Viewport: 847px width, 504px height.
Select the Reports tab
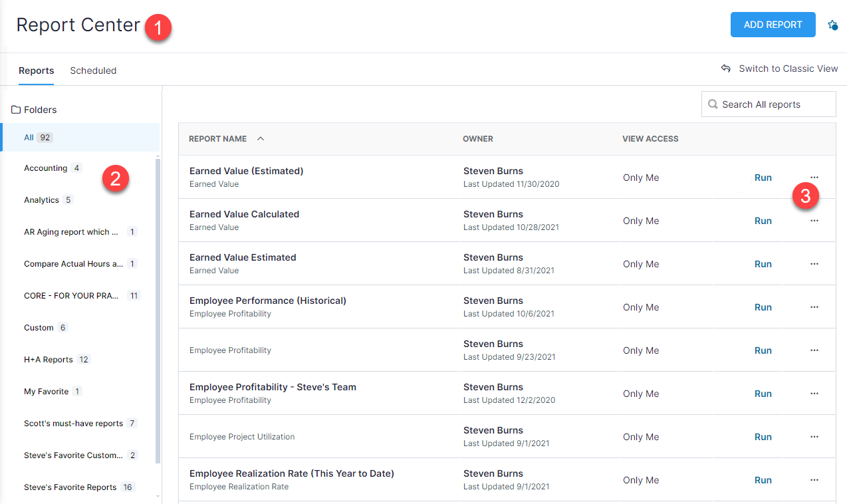coord(36,70)
